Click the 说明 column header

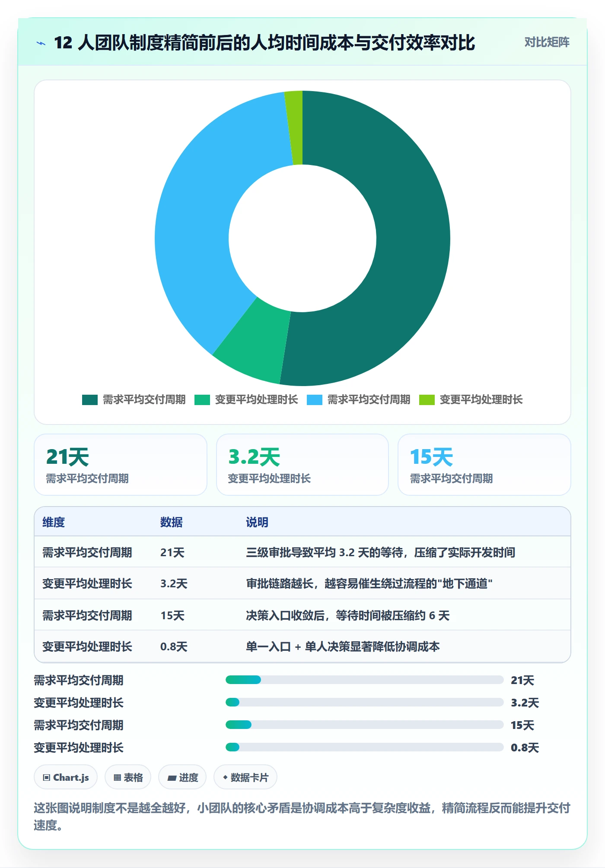pos(257,522)
